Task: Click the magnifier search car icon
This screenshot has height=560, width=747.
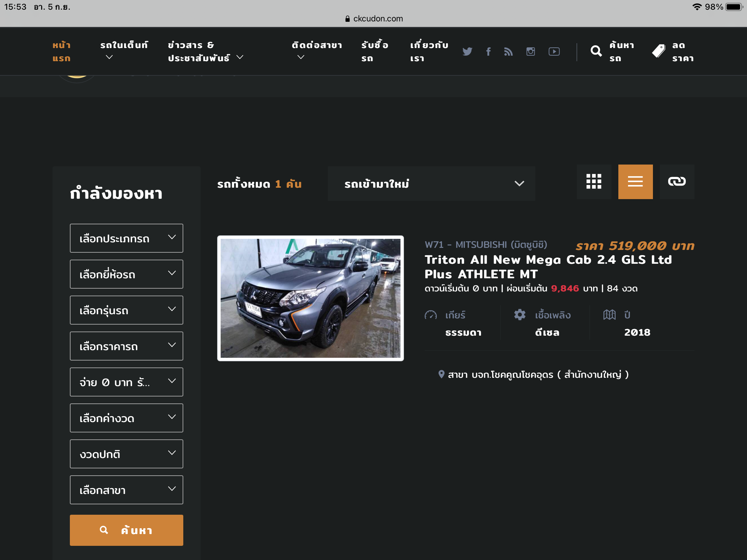Action: (x=596, y=51)
